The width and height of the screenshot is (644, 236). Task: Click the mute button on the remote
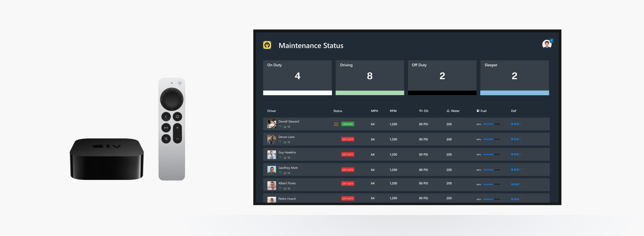[x=166, y=139]
